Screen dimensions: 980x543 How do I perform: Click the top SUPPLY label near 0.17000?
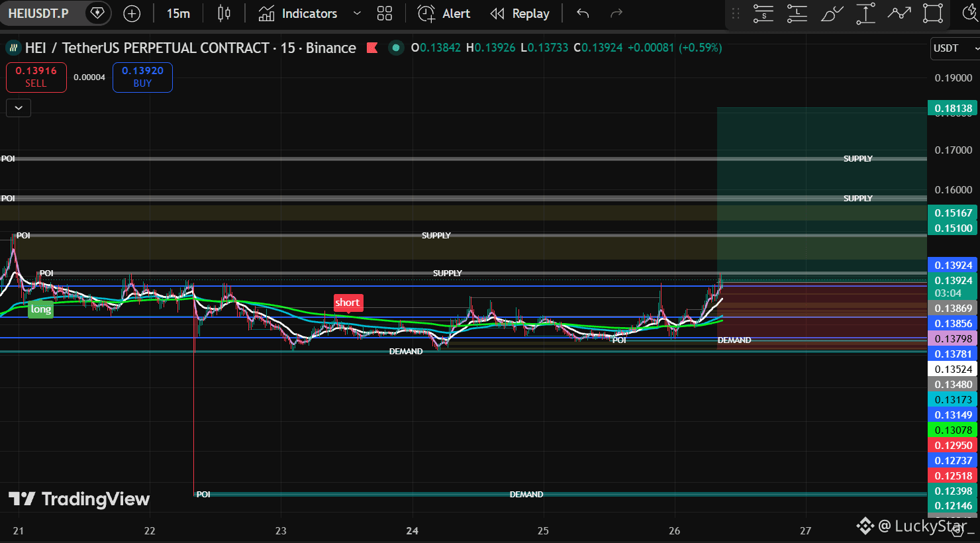click(x=857, y=159)
